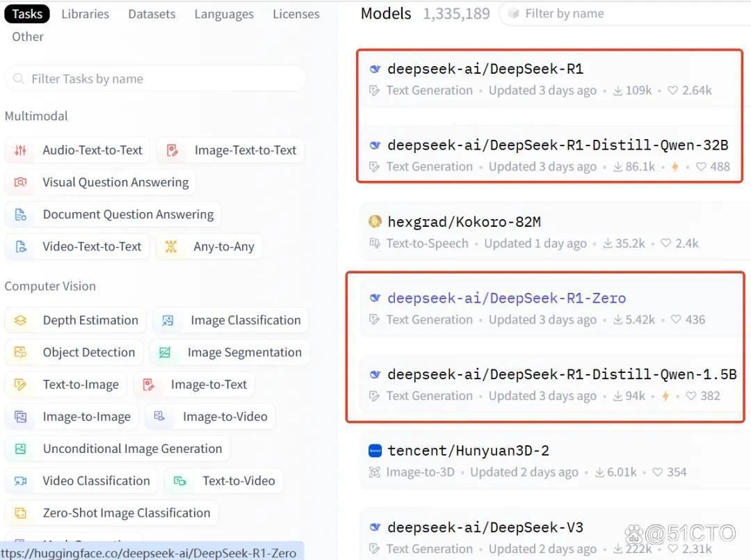Image resolution: width=751 pixels, height=560 pixels.
Task: Click the Depth Estimation layers icon
Action: 20,321
